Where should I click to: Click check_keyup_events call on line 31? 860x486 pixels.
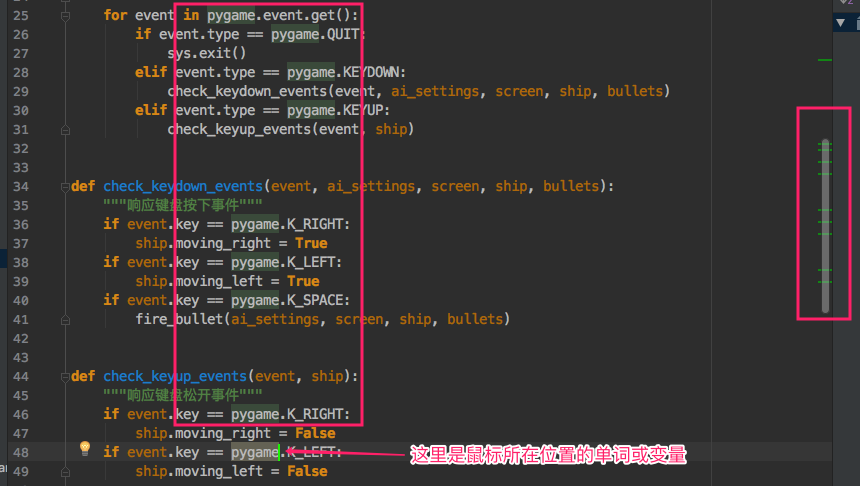click(239, 129)
